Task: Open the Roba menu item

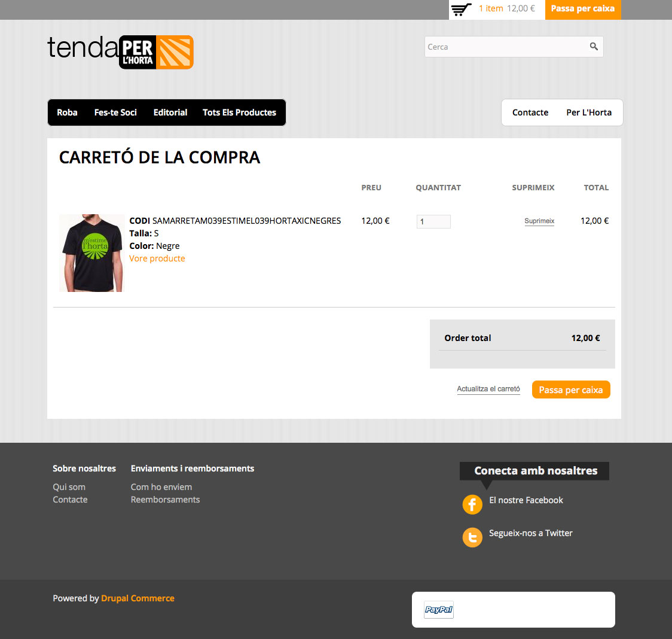Action: 68,112
